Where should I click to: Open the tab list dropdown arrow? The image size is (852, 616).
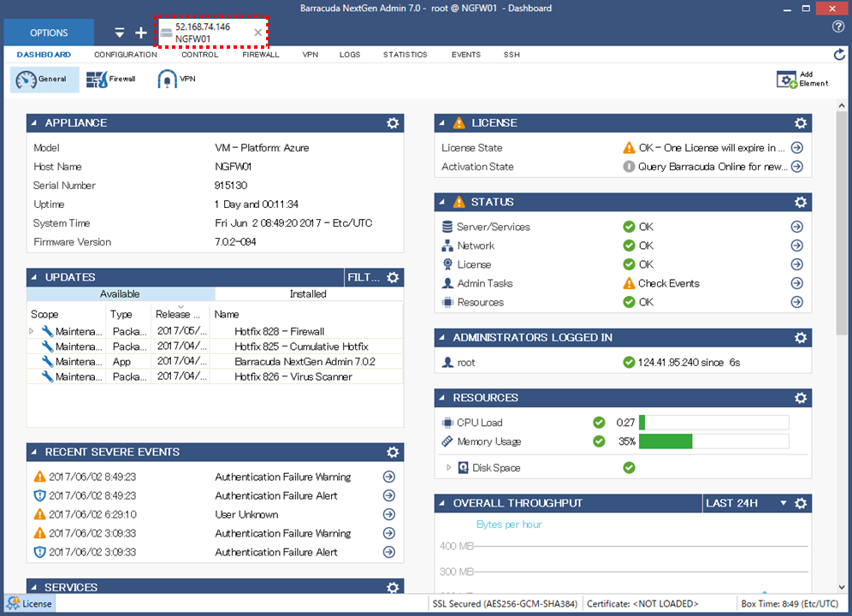pyautogui.click(x=120, y=33)
